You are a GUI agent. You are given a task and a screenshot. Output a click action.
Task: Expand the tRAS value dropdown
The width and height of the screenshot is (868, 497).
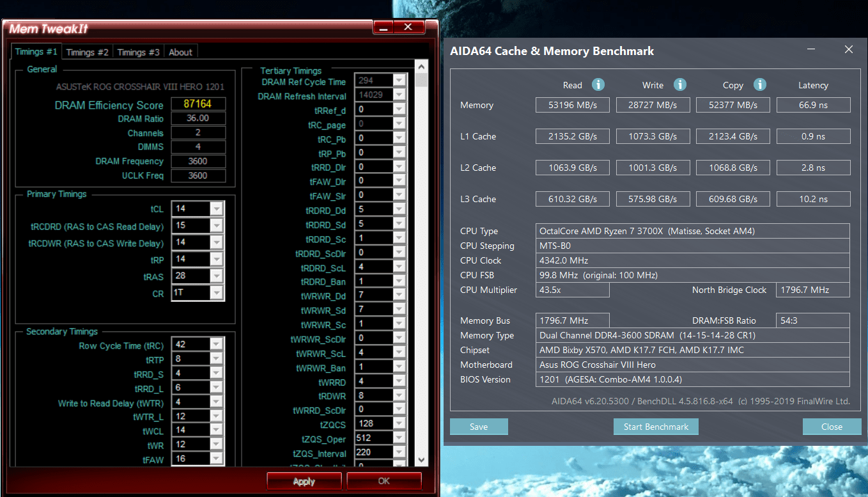[x=217, y=276]
